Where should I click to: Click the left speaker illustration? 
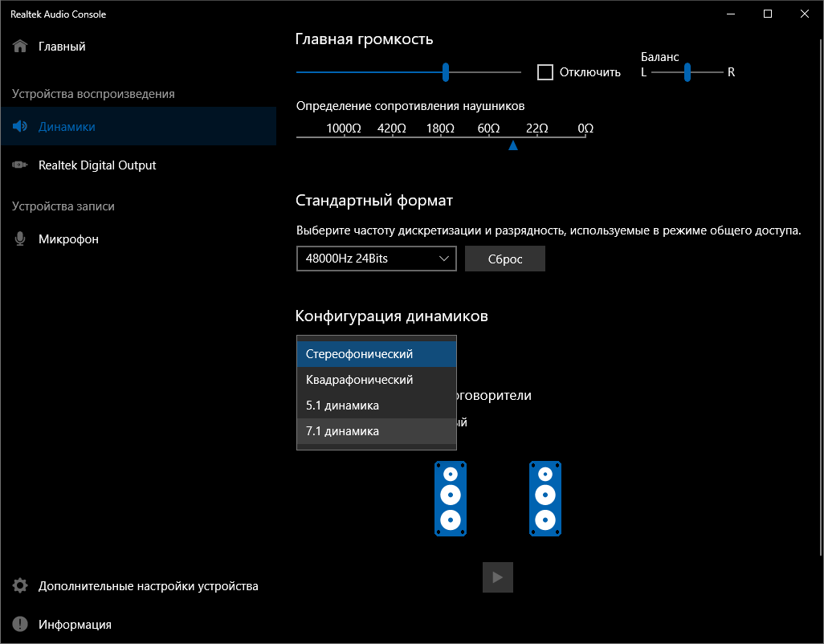click(451, 499)
